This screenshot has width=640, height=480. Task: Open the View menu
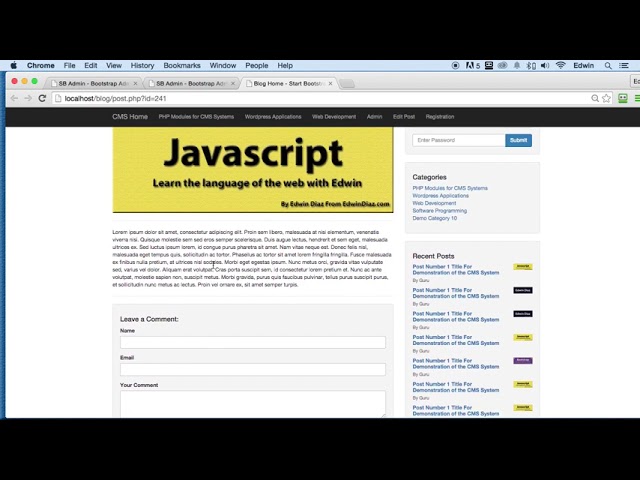tap(114, 65)
